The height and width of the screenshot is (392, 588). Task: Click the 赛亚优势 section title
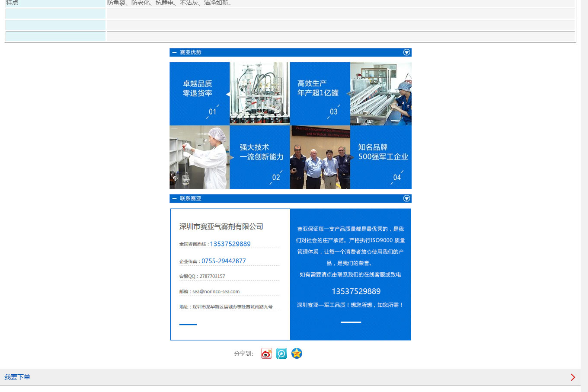click(190, 52)
